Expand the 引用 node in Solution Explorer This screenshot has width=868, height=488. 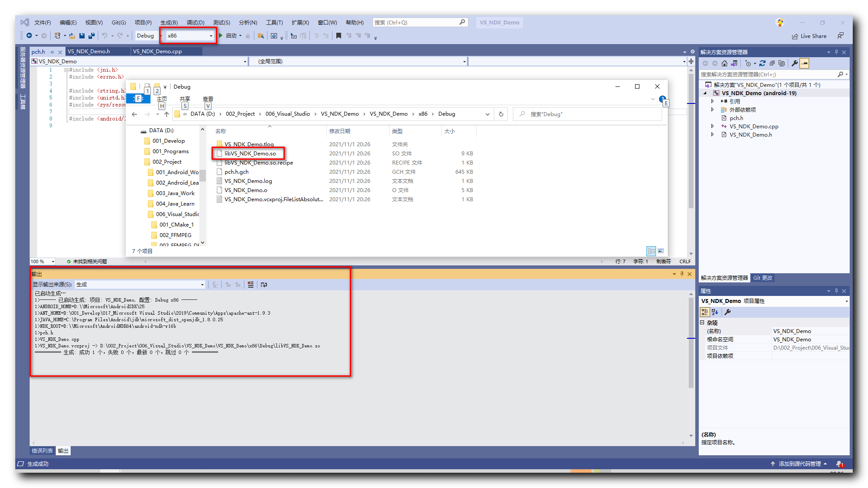[x=713, y=101]
